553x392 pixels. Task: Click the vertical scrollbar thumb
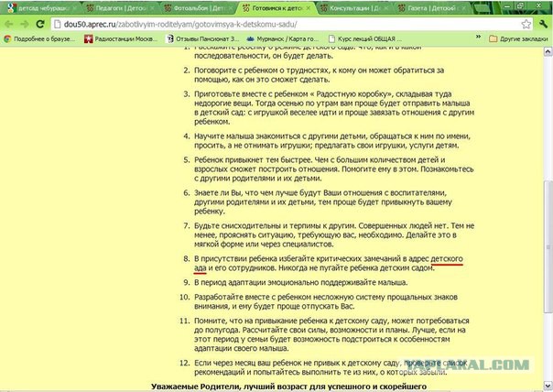click(x=548, y=247)
